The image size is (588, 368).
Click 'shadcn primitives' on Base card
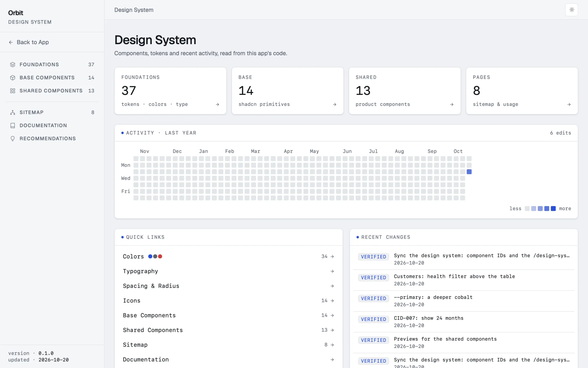(x=264, y=104)
